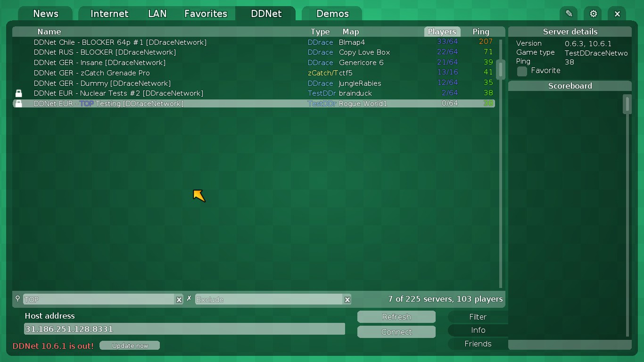
Task: Sort server list by Name column
Action: (50, 32)
